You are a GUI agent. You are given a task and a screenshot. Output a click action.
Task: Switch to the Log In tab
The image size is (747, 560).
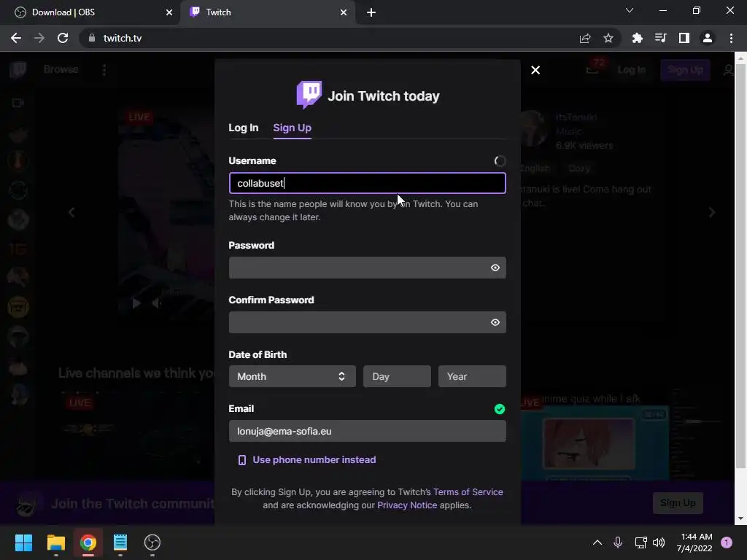(244, 128)
